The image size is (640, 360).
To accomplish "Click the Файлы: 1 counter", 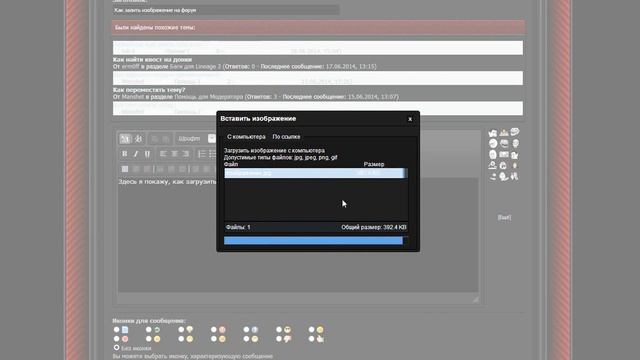I will pos(238,227).
